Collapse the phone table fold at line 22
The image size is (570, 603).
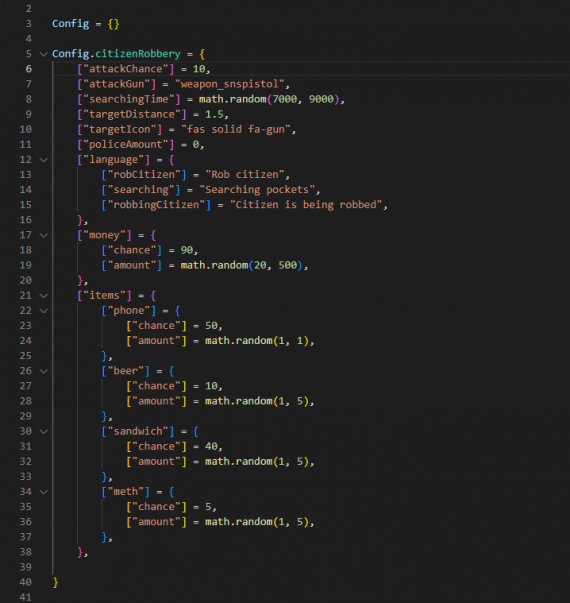44,310
